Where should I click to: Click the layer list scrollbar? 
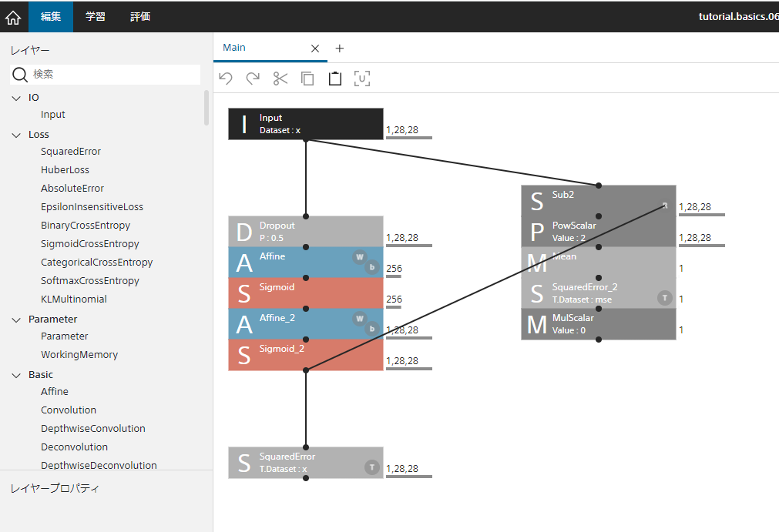[206, 108]
